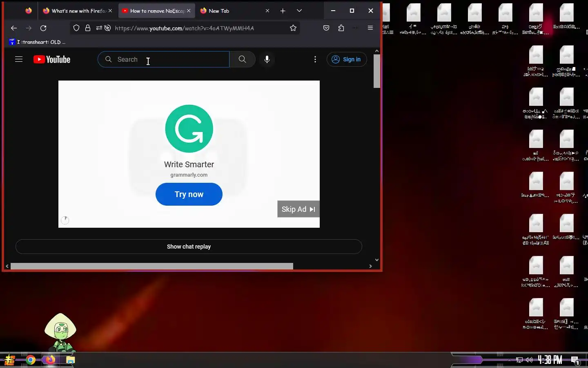
Task: Open File Explorer from the taskbar
Action: 71,360
